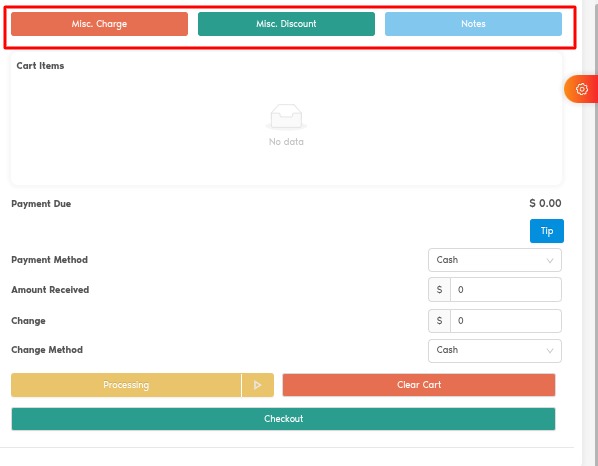Click the Amount Received label
598x466 pixels.
[50, 290]
